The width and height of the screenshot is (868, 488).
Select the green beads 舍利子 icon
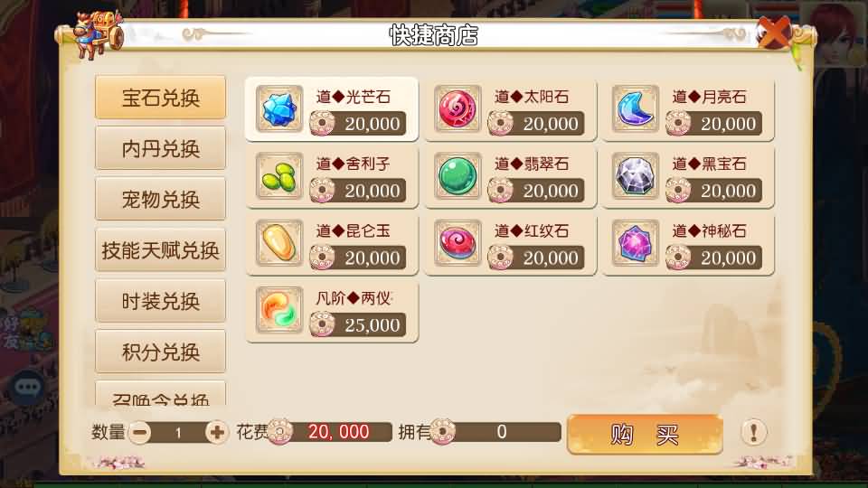279,176
